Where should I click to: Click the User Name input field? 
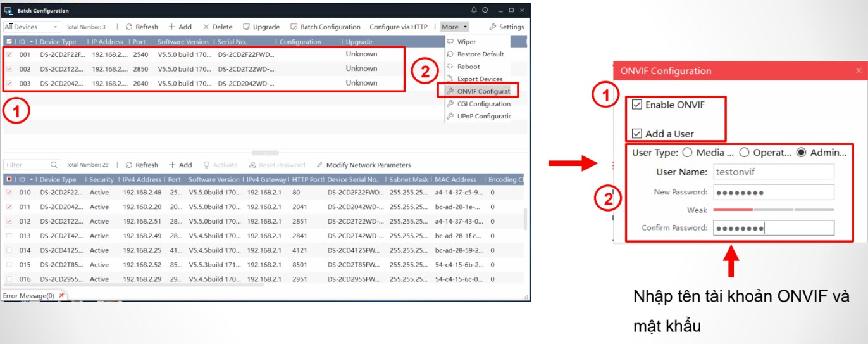[x=773, y=172]
